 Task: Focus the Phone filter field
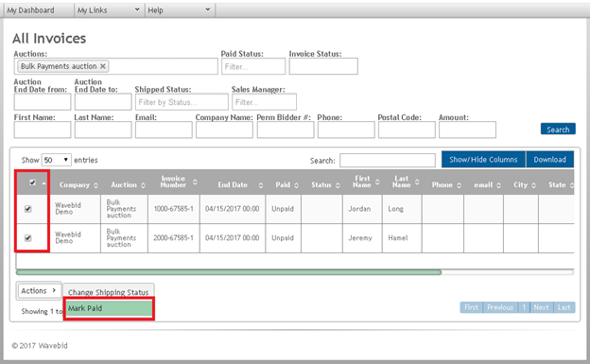coord(346,130)
